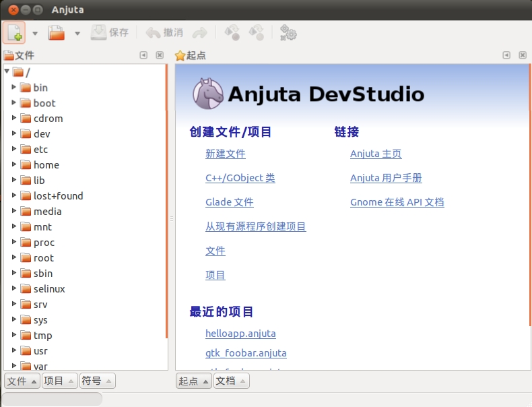
Task: Close the 文件 panel
Action: (x=160, y=55)
